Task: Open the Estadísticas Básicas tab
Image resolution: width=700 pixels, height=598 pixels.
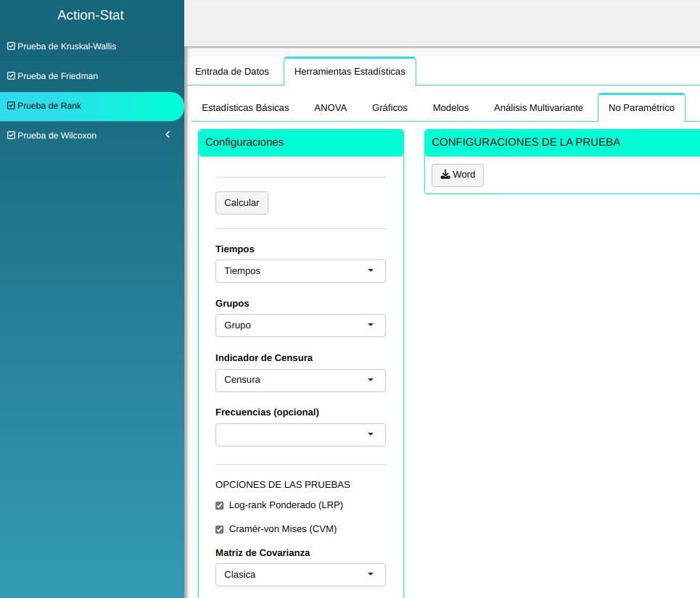Action: pos(245,108)
